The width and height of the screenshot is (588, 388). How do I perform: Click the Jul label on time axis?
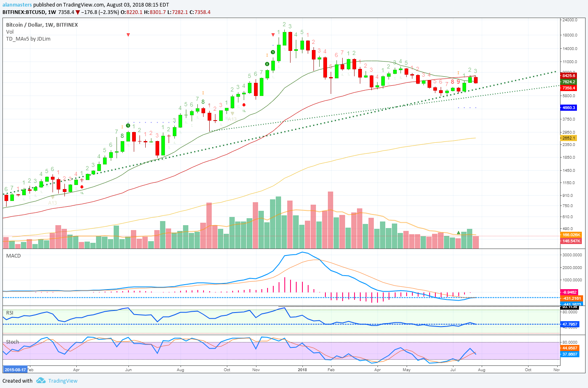(453, 370)
